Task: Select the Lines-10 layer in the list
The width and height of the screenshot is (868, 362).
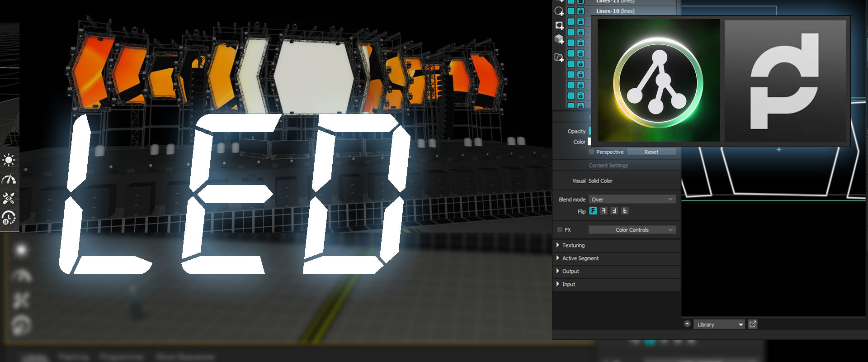Action: pos(615,11)
